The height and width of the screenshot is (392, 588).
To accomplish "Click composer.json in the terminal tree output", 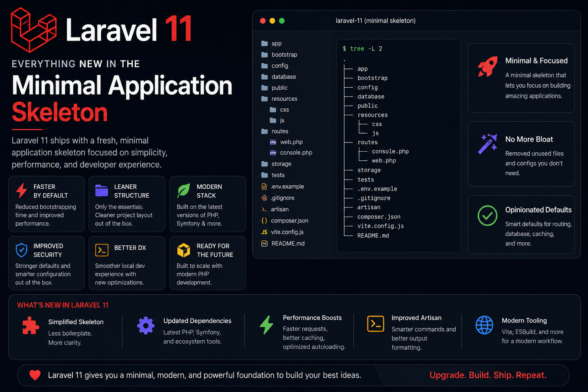I will click(x=379, y=217).
